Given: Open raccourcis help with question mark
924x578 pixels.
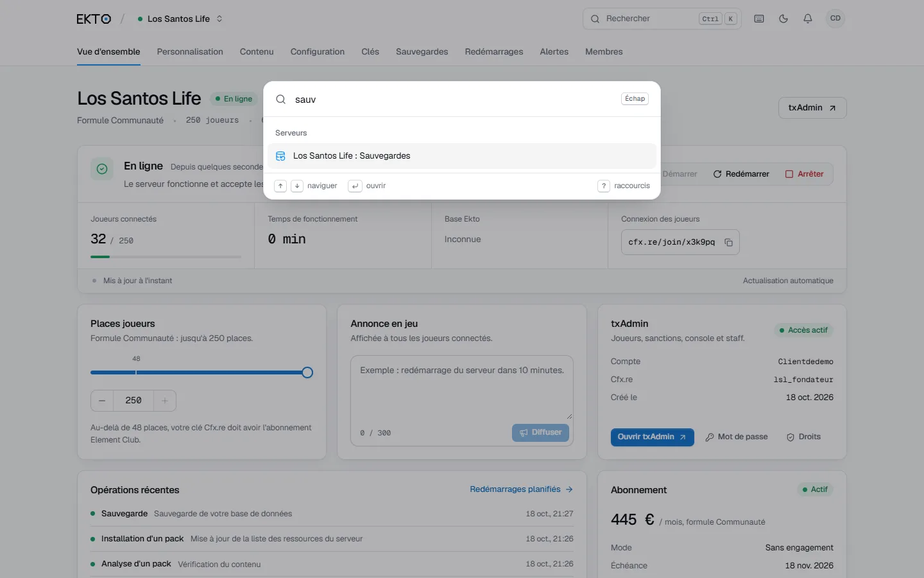Looking at the screenshot, I should tap(603, 186).
